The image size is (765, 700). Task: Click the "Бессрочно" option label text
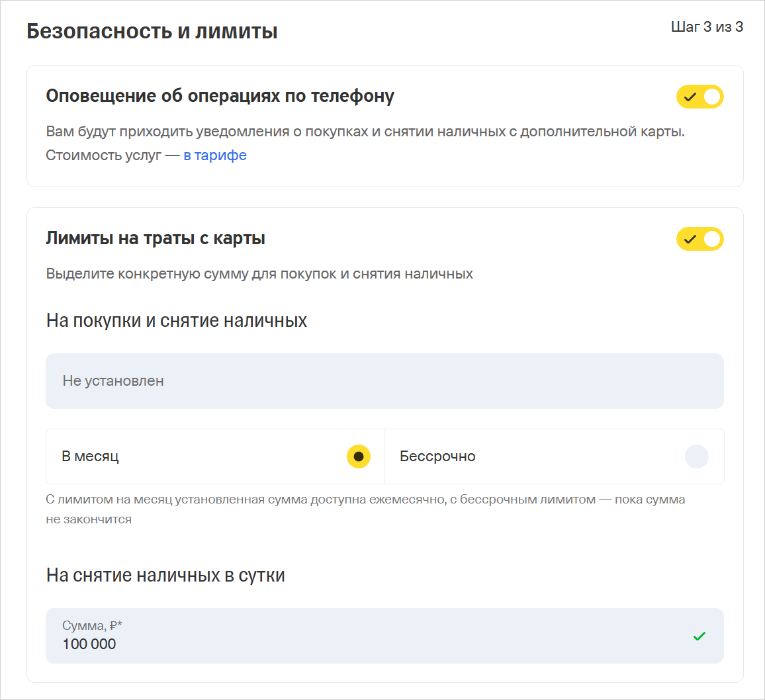pos(437,457)
